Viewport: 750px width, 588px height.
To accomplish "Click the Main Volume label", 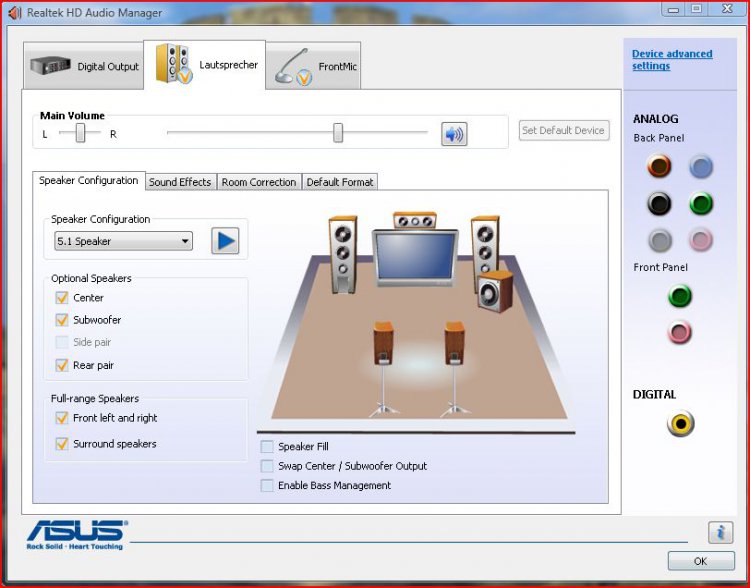I will pyautogui.click(x=72, y=115).
